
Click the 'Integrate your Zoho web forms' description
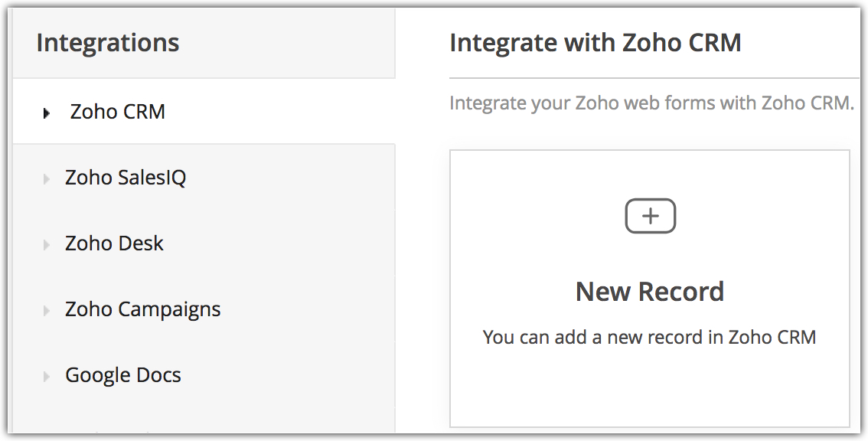click(651, 103)
